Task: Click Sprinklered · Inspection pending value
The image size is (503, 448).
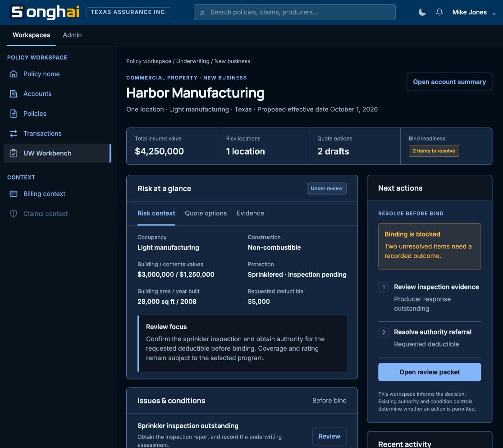Action: pyautogui.click(x=297, y=274)
